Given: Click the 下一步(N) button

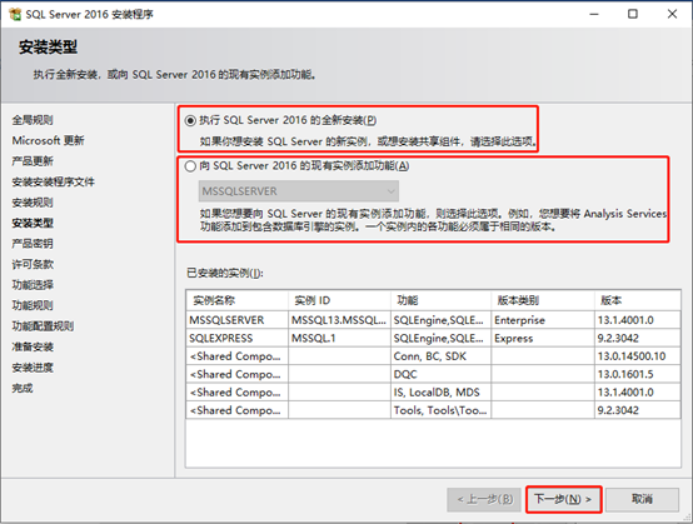Looking at the screenshot, I should (x=563, y=499).
